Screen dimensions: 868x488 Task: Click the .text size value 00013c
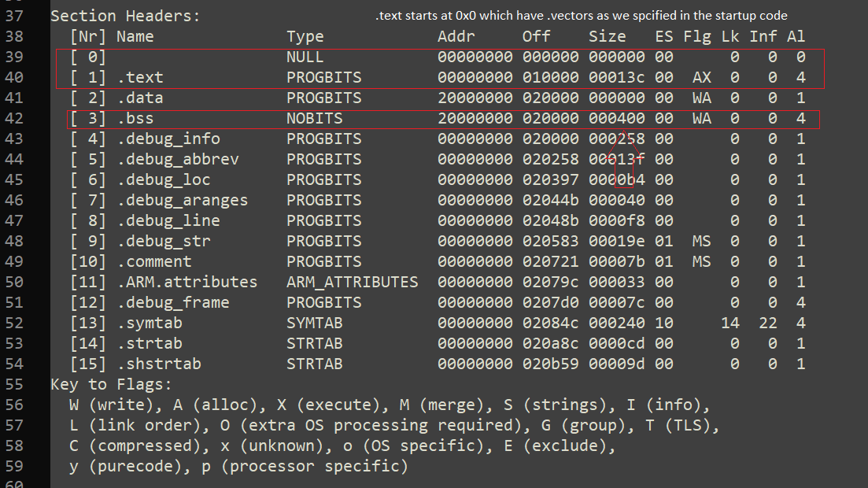(x=616, y=77)
